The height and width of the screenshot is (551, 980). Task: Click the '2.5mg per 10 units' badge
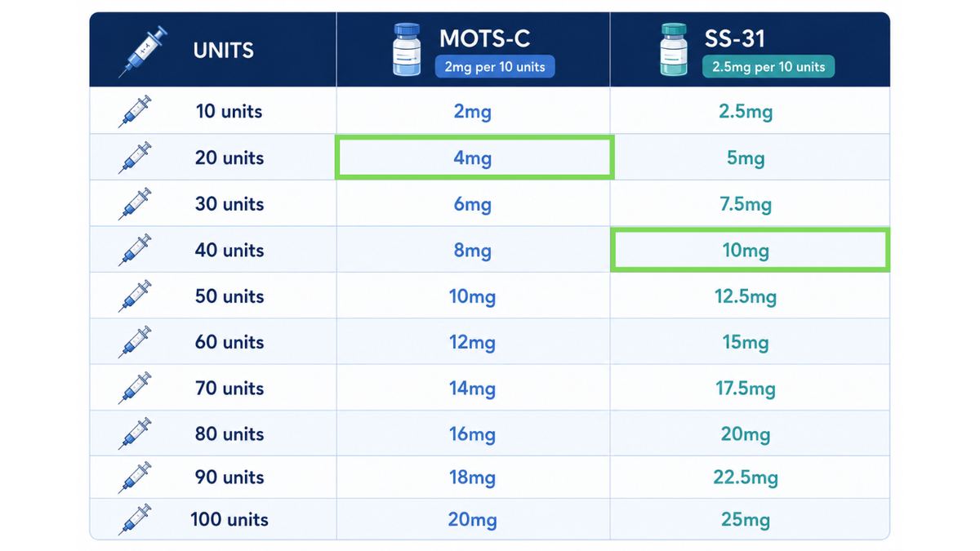pyautogui.click(x=768, y=67)
